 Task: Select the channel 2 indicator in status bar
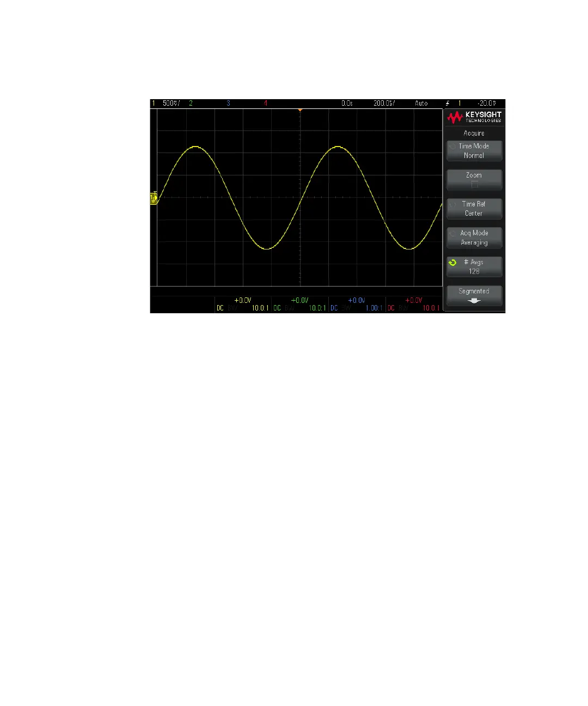191,103
